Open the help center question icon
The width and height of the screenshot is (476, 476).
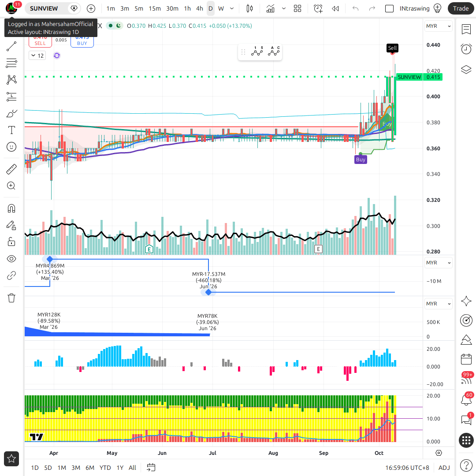(x=466, y=465)
